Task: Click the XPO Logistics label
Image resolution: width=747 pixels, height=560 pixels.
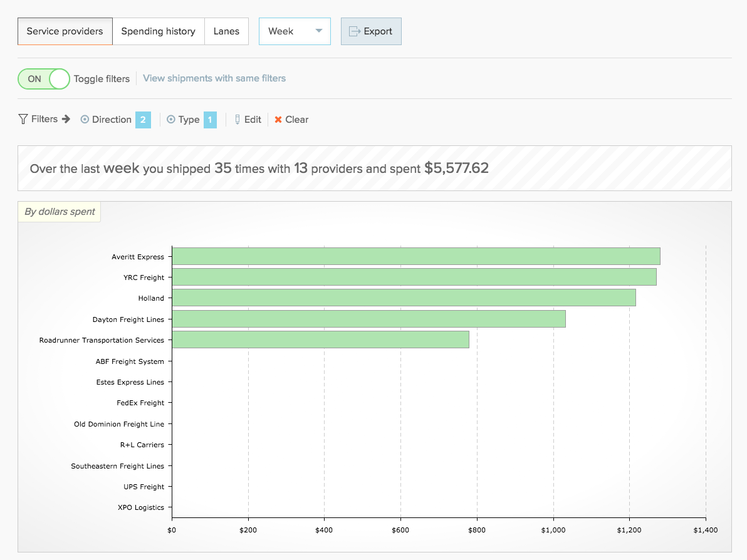Action: (141, 507)
